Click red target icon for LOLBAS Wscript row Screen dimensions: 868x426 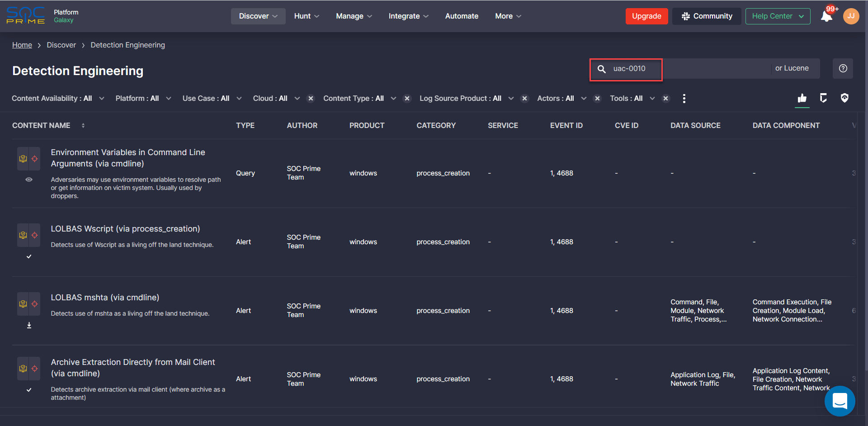[35, 235]
